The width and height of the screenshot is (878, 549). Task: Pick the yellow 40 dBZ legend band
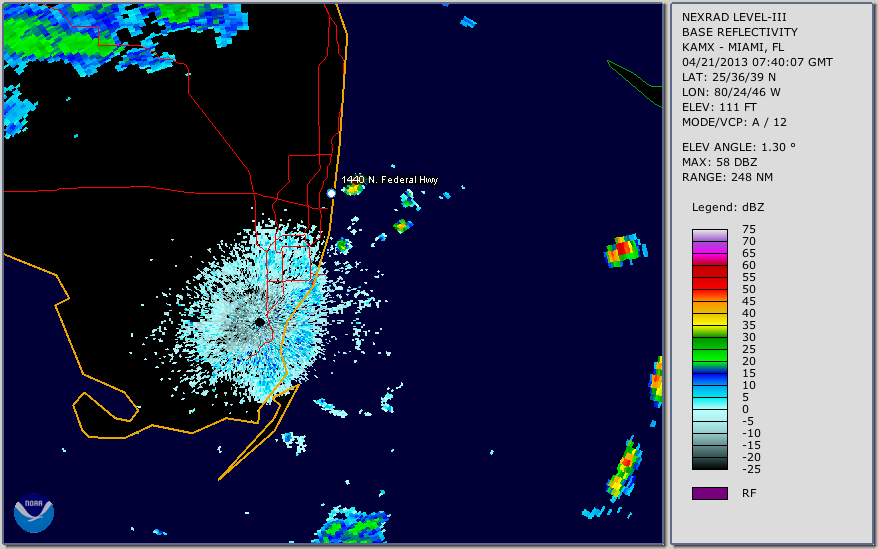click(710, 319)
